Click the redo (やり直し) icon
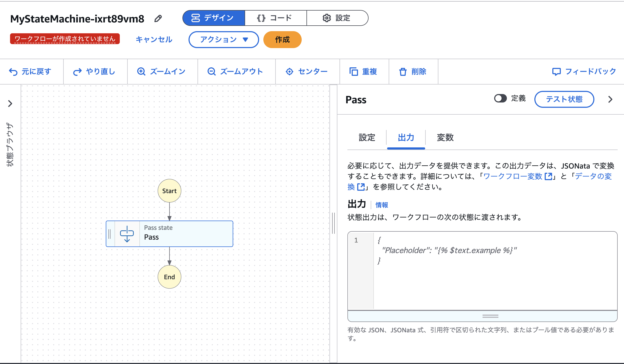Viewport: 624px width, 364px height. 77,71
